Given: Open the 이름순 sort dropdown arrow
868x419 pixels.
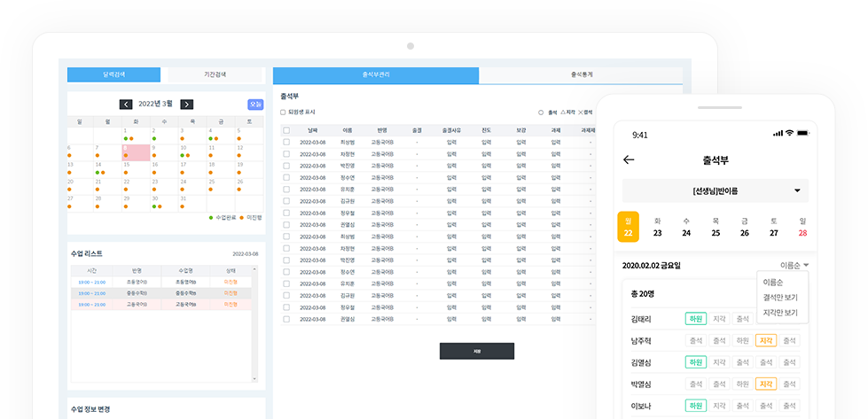Looking at the screenshot, I should [807, 266].
